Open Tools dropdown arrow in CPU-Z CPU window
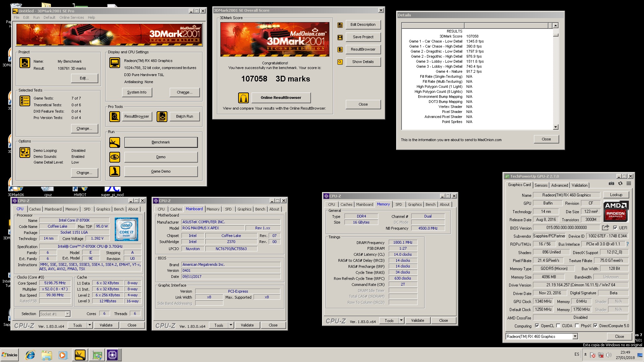Viewport: 644px width, 362px height. coord(90,325)
